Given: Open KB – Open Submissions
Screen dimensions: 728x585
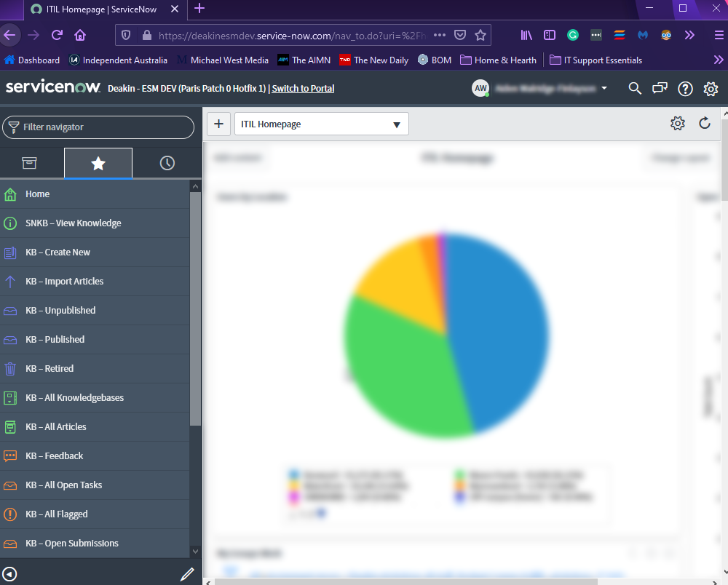Looking at the screenshot, I should tap(95, 544).
